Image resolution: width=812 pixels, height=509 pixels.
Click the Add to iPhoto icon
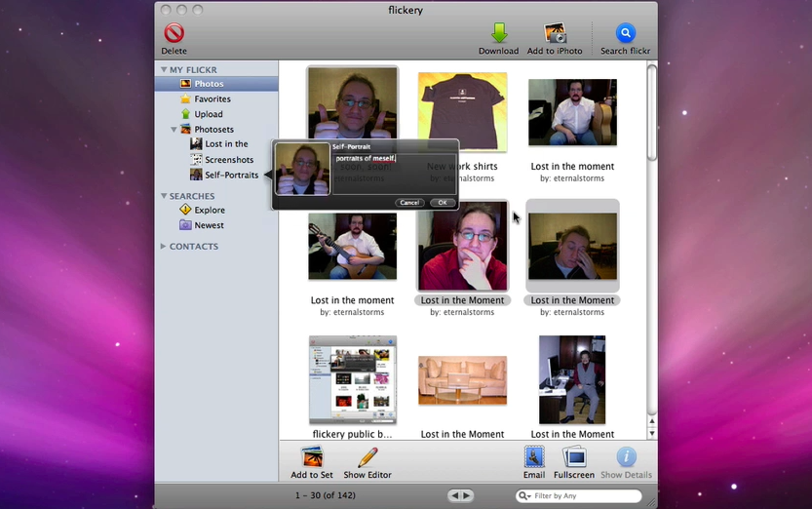pos(555,33)
